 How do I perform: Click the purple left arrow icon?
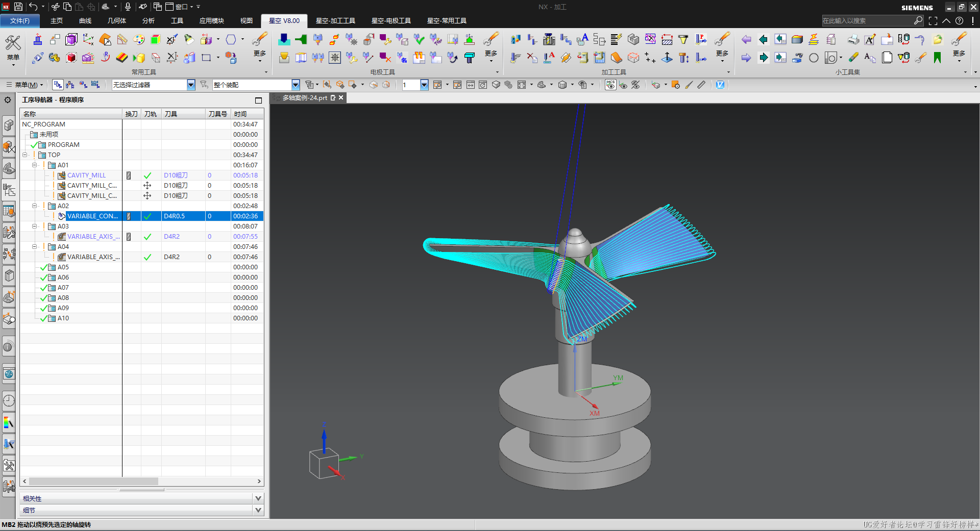click(x=746, y=39)
